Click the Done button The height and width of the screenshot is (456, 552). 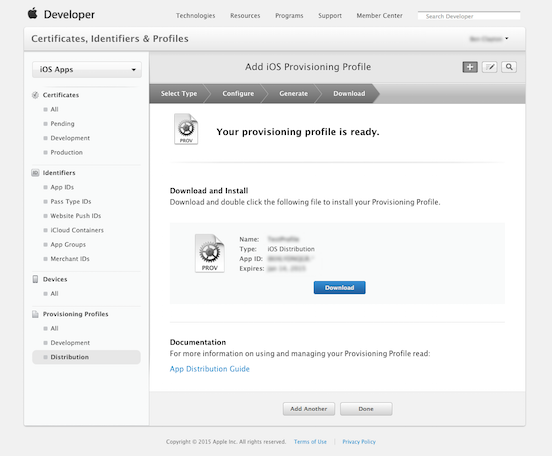[366, 409]
